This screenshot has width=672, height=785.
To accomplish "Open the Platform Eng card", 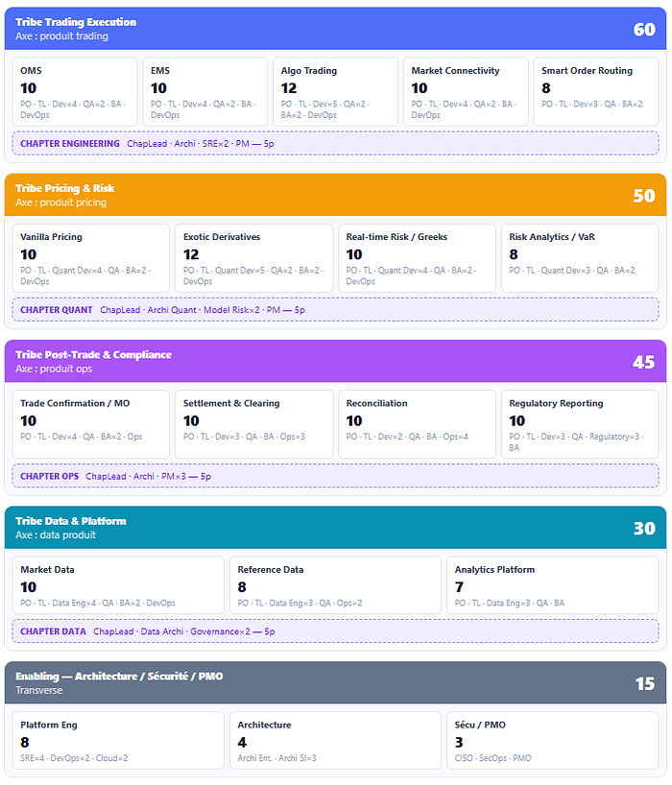I will pyautogui.click(x=118, y=740).
